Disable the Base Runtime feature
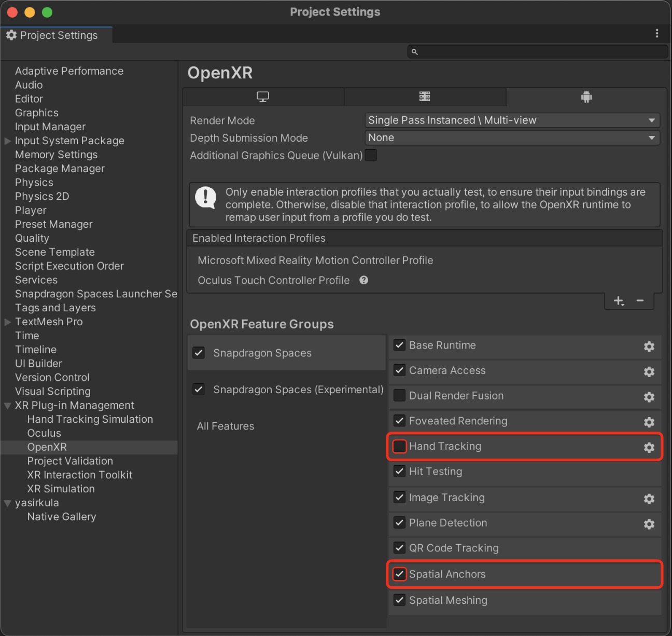This screenshot has height=636, width=672. (x=399, y=345)
